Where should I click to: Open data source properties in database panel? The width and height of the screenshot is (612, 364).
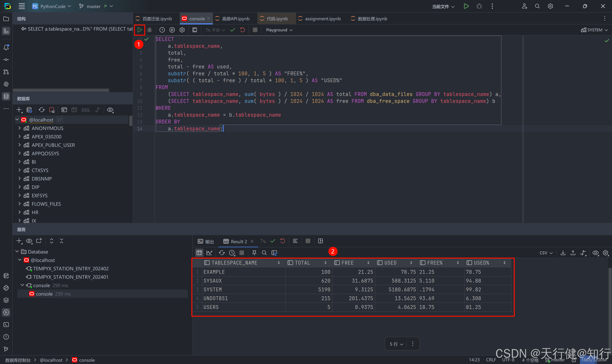tap(29, 110)
